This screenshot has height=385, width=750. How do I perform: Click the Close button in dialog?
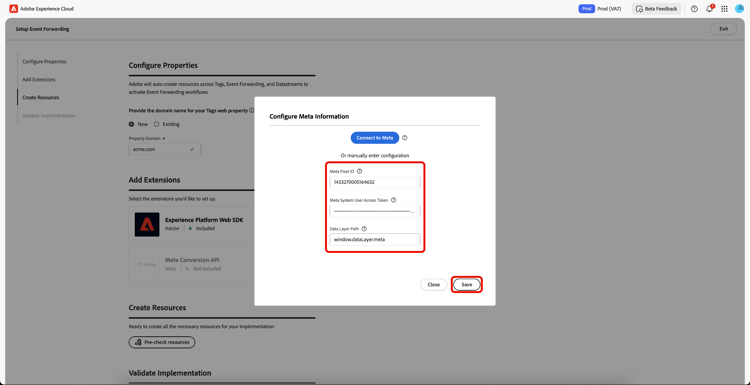point(433,285)
